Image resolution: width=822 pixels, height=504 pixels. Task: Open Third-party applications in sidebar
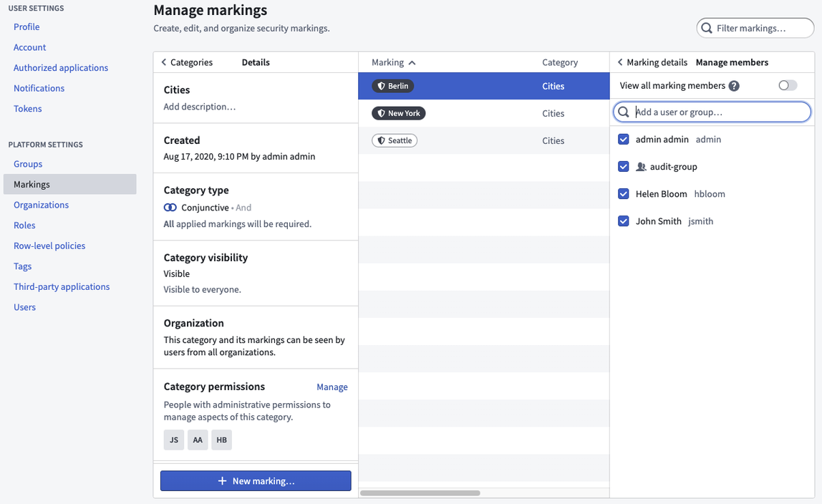(x=62, y=286)
